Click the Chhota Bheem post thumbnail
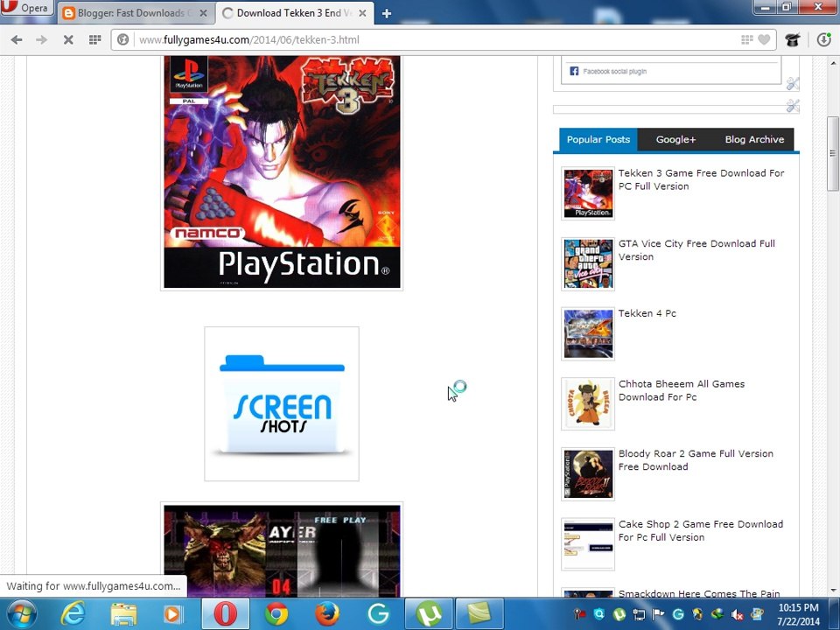 [x=588, y=404]
